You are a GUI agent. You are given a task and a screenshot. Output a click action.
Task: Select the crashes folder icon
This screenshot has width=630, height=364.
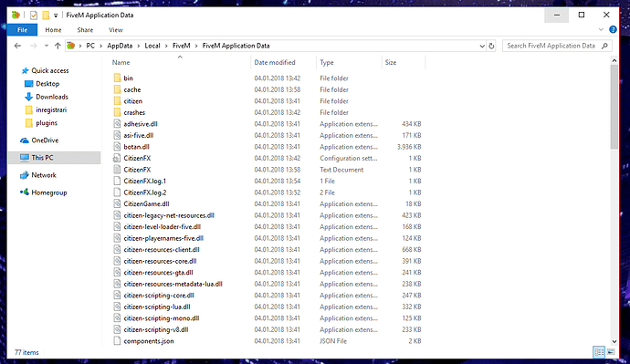117,112
